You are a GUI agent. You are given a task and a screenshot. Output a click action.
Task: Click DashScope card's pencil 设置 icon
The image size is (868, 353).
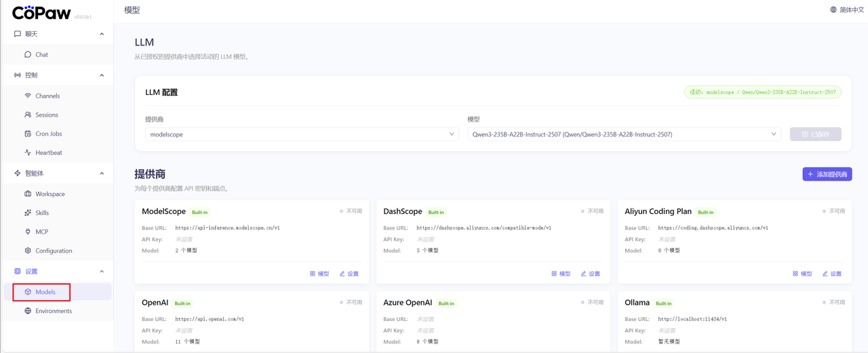583,274
